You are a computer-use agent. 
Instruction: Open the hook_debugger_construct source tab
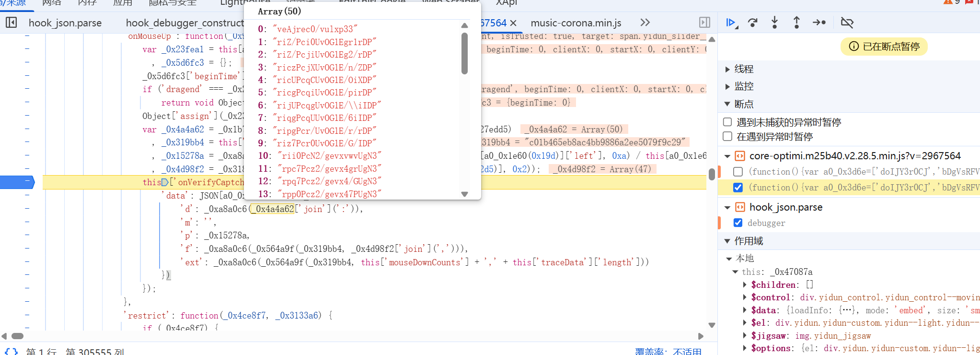pyautogui.click(x=184, y=23)
